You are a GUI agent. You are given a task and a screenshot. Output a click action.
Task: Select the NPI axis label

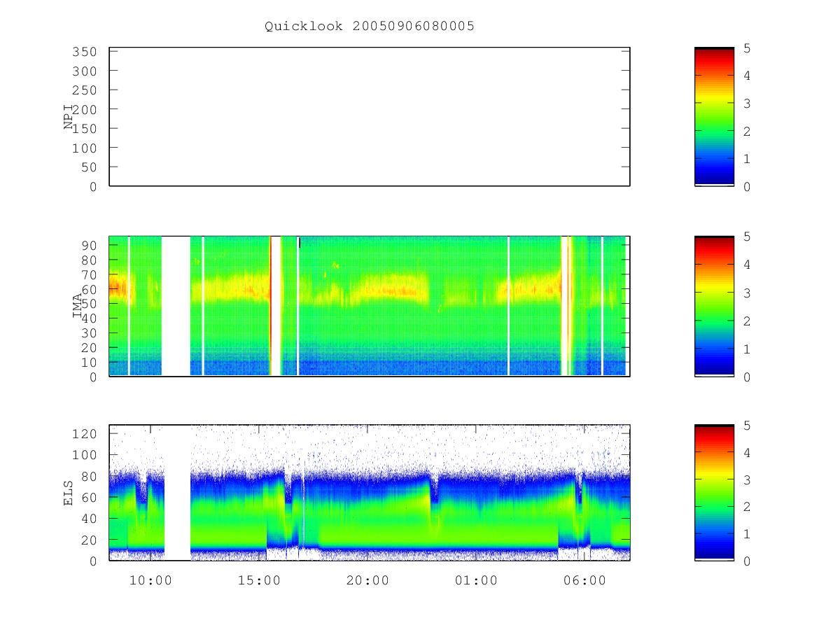click(69, 117)
